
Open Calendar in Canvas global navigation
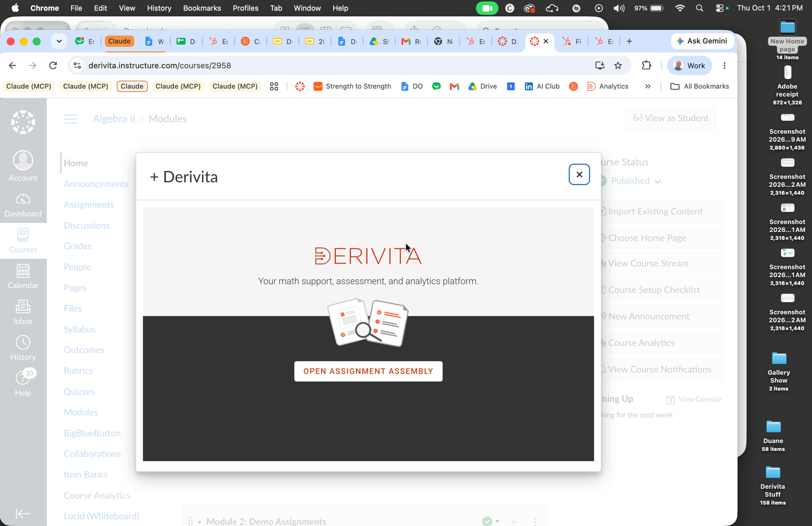[x=23, y=277]
